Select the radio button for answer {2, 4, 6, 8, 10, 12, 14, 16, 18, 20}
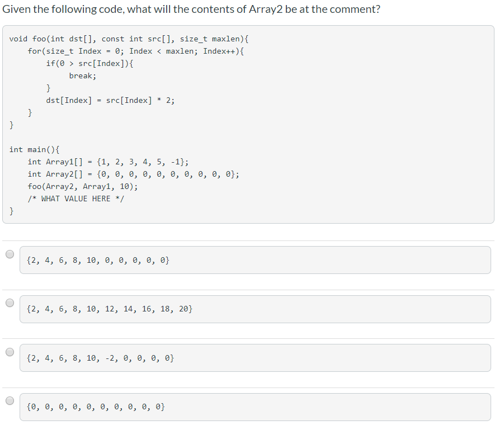The image size is (504, 430). (x=10, y=303)
